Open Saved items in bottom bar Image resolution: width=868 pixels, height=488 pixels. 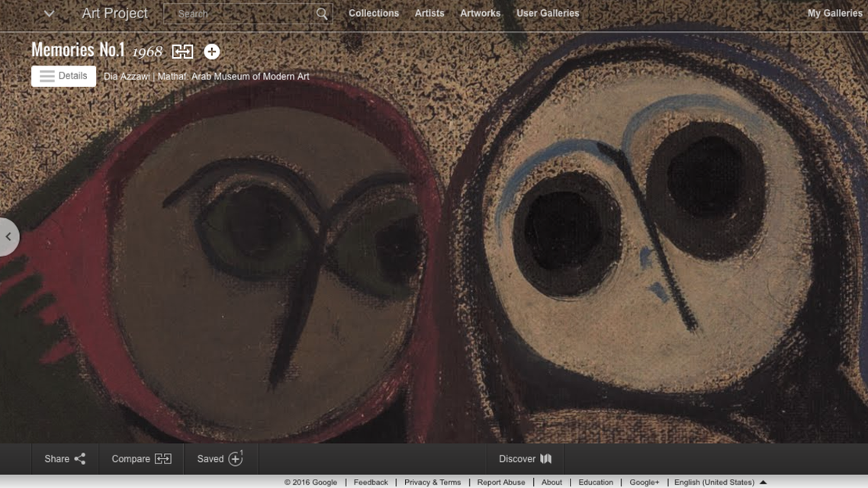tap(220, 459)
